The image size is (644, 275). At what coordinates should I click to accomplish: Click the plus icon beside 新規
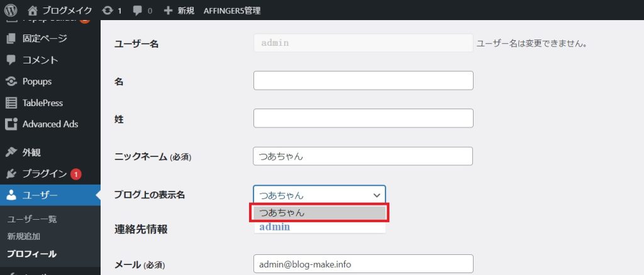(x=168, y=10)
